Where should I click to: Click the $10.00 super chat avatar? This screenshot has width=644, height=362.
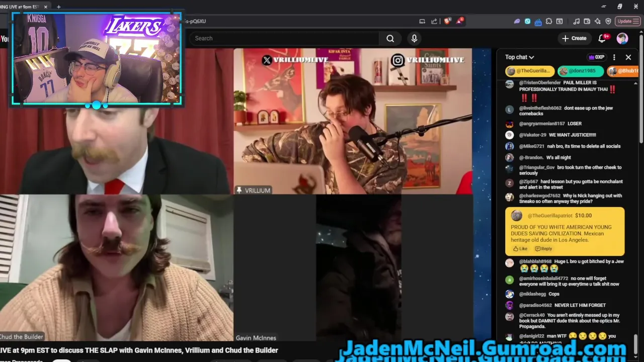point(517,216)
